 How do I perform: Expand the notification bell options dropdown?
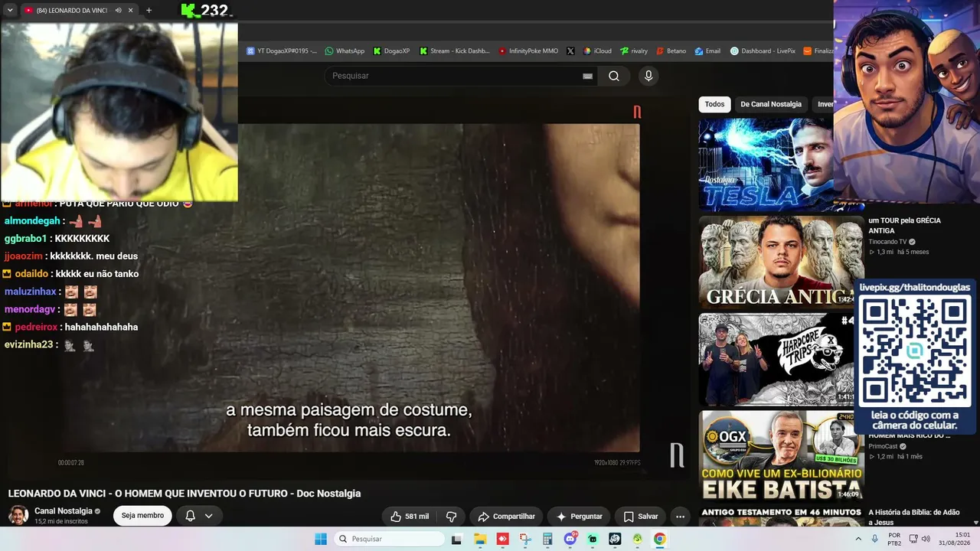point(208,516)
